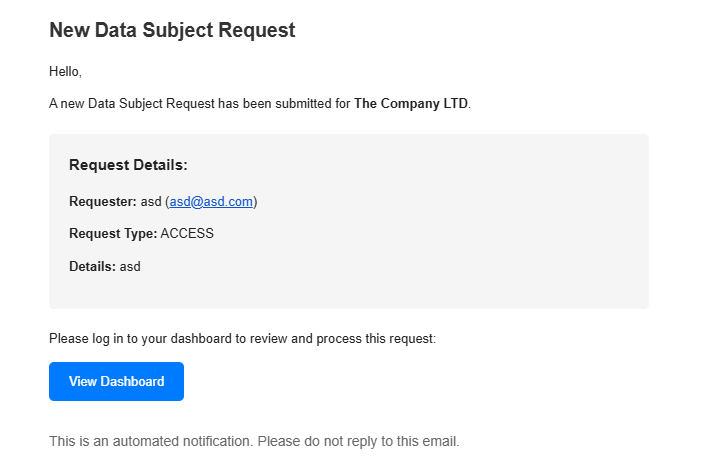Click the Requester label
The image size is (723, 471).
point(102,202)
